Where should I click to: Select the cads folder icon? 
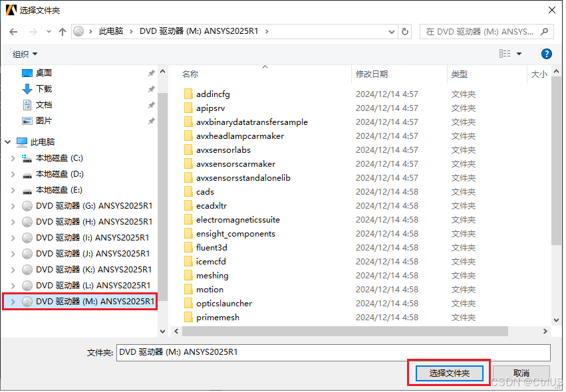188,192
